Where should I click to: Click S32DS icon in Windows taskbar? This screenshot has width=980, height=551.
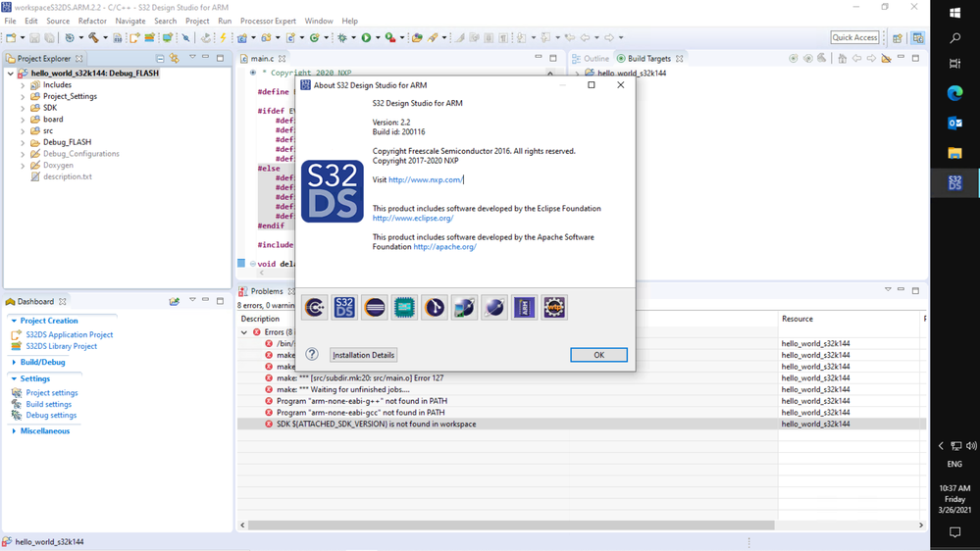click(x=954, y=183)
